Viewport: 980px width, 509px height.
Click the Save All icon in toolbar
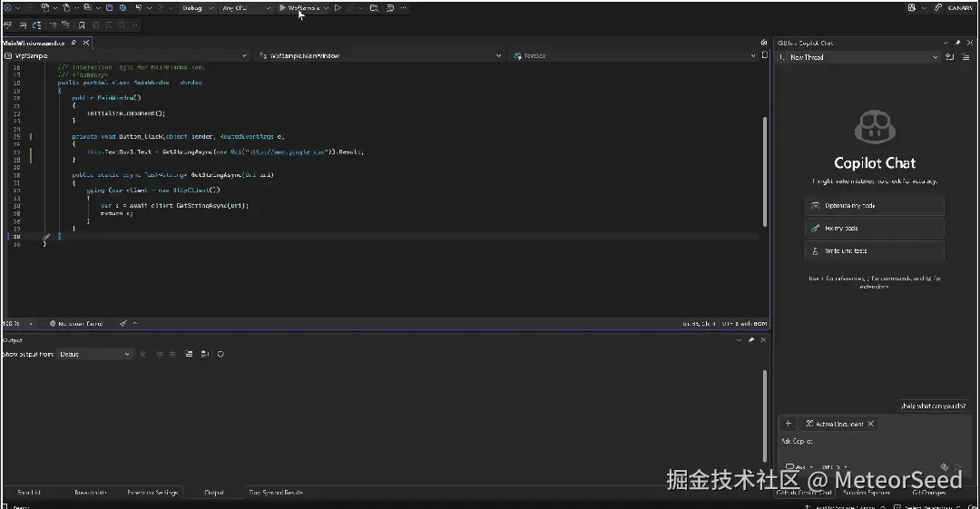(x=122, y=8)
